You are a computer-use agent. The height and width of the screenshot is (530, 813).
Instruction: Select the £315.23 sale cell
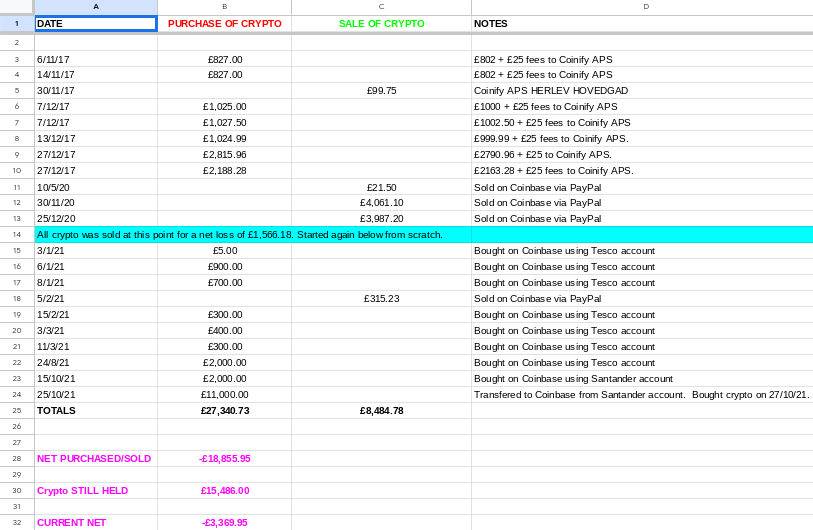click(x=381, y=298)
